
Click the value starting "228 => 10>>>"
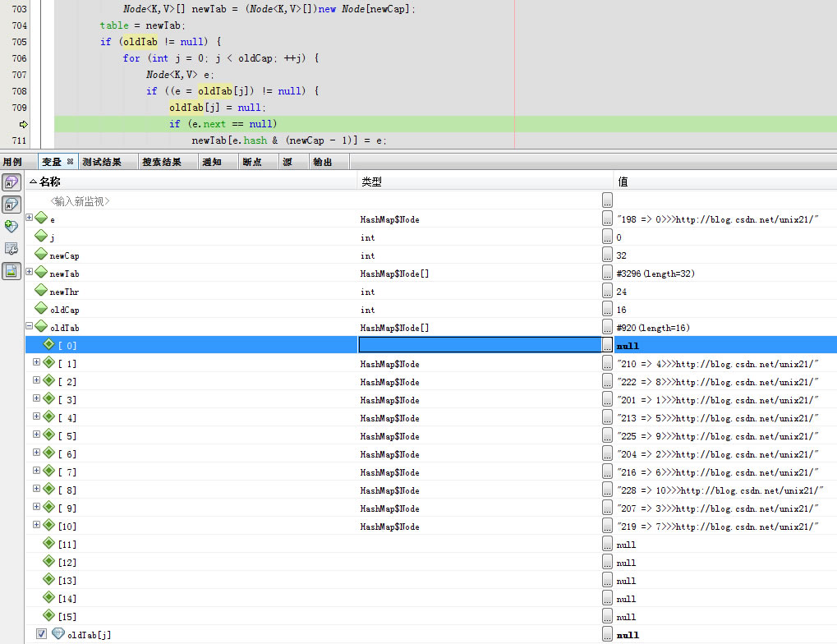coord(720,490)
